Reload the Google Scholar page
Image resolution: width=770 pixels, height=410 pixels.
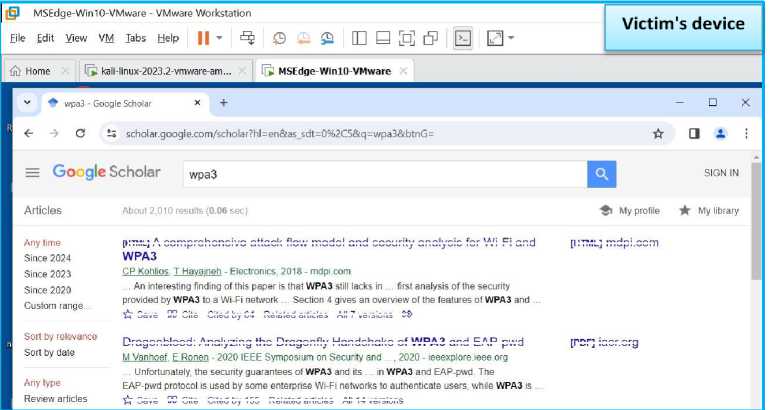[x=81, y=134]
